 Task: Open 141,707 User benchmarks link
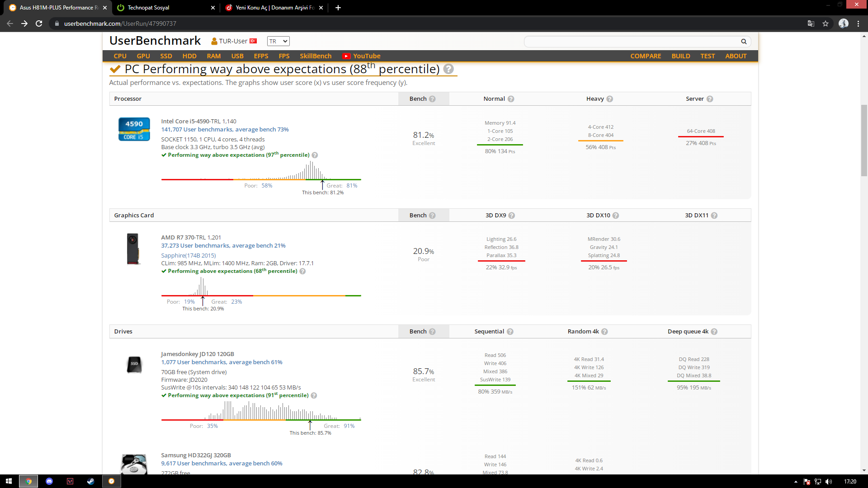[225, 130]
